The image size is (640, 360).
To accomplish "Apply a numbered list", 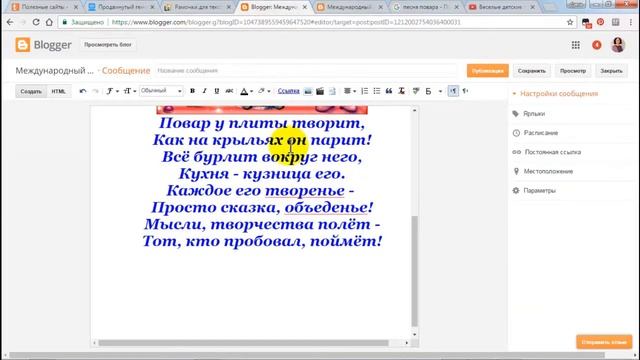I will coord(364,91).
